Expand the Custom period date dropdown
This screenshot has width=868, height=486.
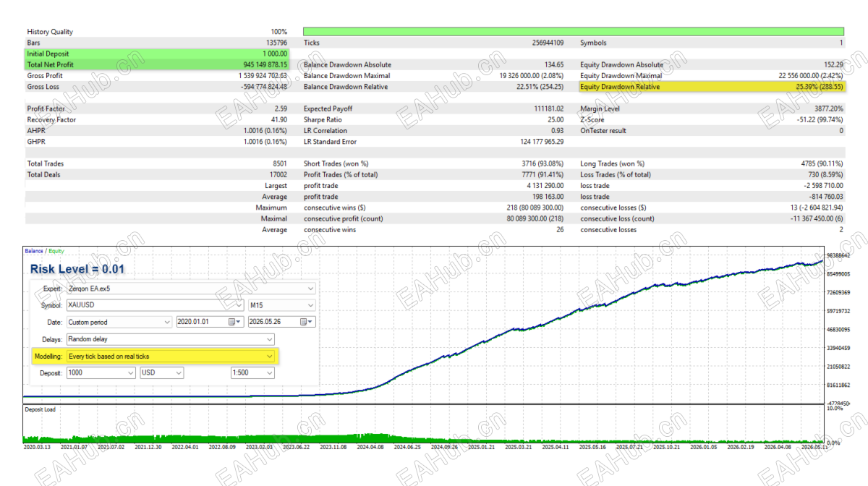pyautogui.click(x=119, y=322)
